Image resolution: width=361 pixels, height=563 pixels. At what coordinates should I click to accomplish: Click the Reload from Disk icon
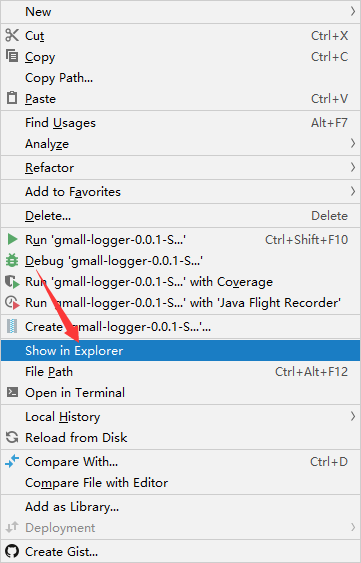[x=12, y=437]
